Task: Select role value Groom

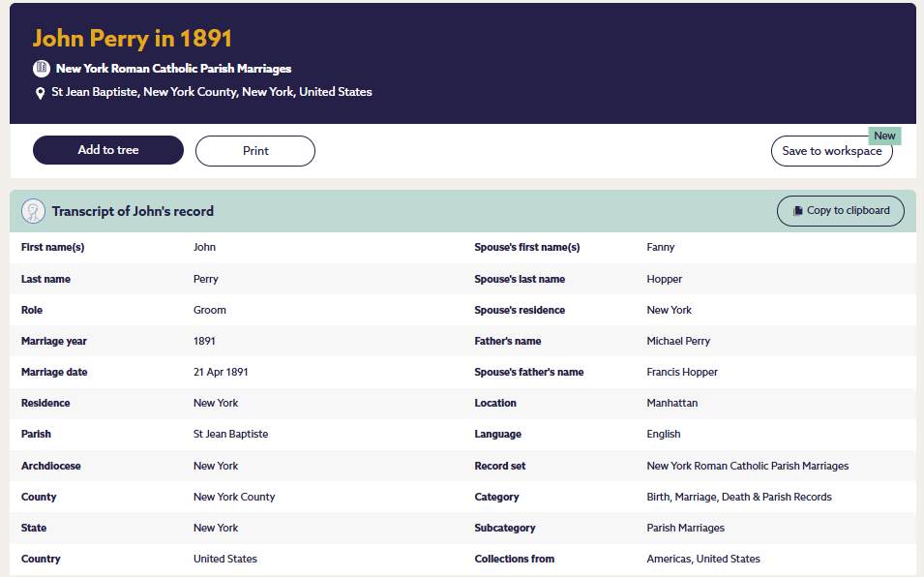Action: (x=210, y=310)
